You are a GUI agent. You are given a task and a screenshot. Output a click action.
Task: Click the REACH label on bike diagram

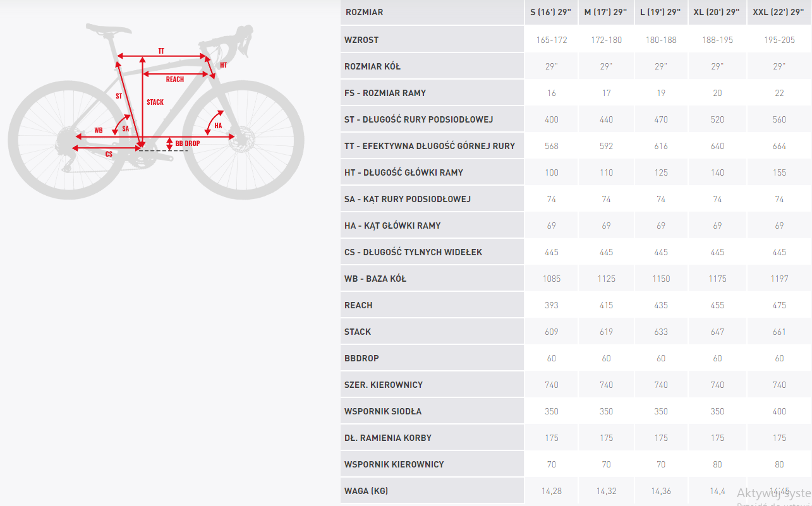tap(175, 80)
